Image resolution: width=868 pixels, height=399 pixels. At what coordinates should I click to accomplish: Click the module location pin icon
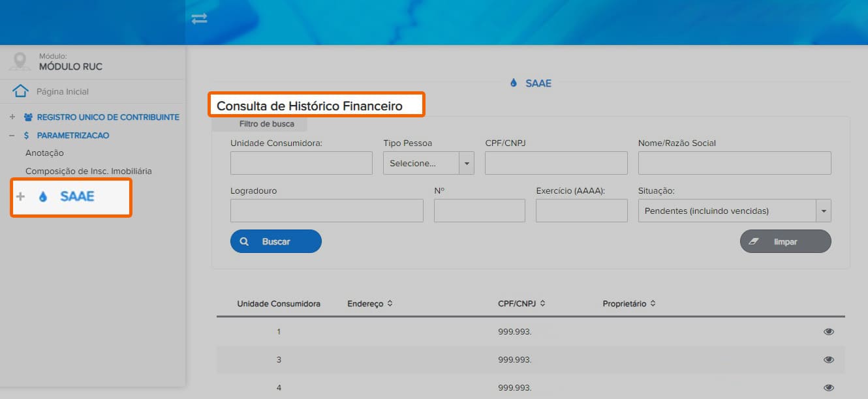coord(20,61)
